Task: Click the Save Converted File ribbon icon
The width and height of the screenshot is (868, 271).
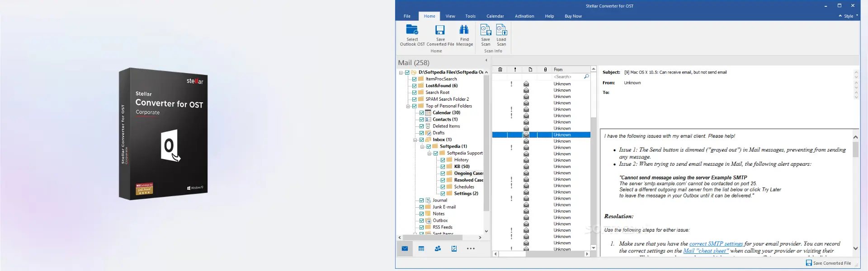Action: 440,30
